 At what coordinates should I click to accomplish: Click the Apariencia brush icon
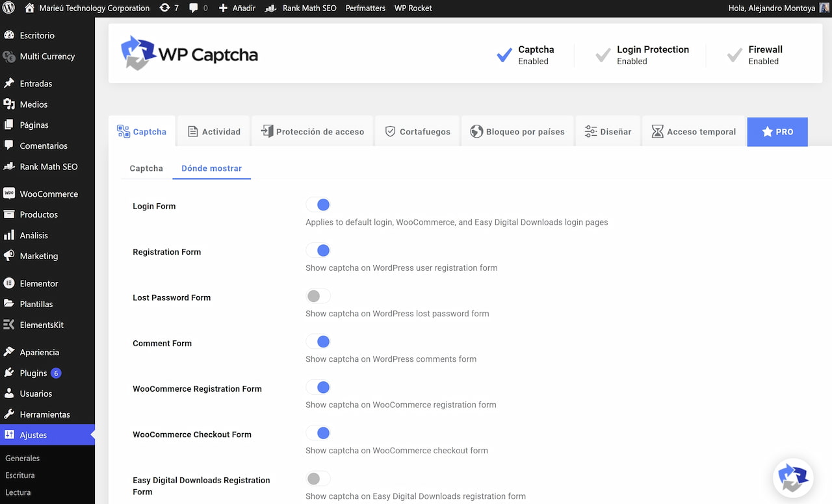[x=9, y=352]
